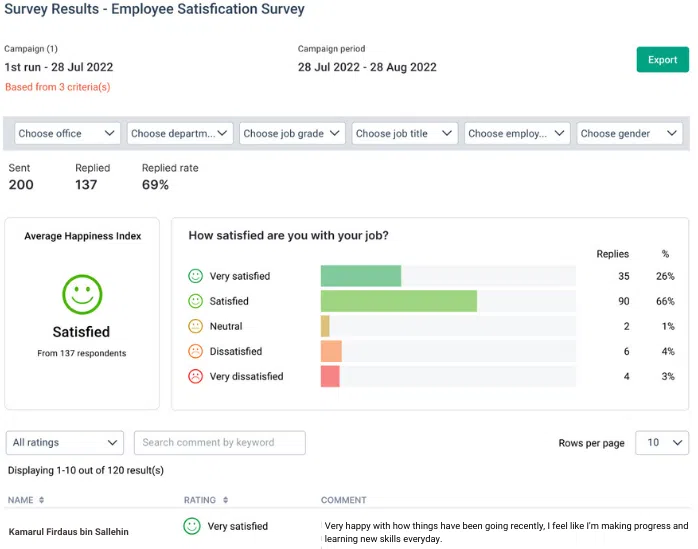
Task: Click 'Displaying 1-10 out of 120 result(s)' text
Action: pyautogui.click(x=86, y=470)
